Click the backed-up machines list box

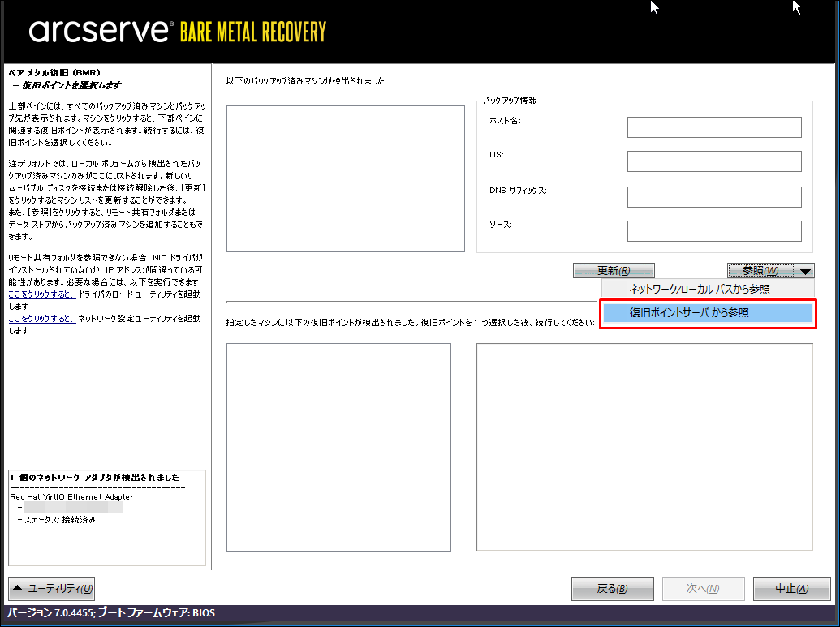point(346,178)
